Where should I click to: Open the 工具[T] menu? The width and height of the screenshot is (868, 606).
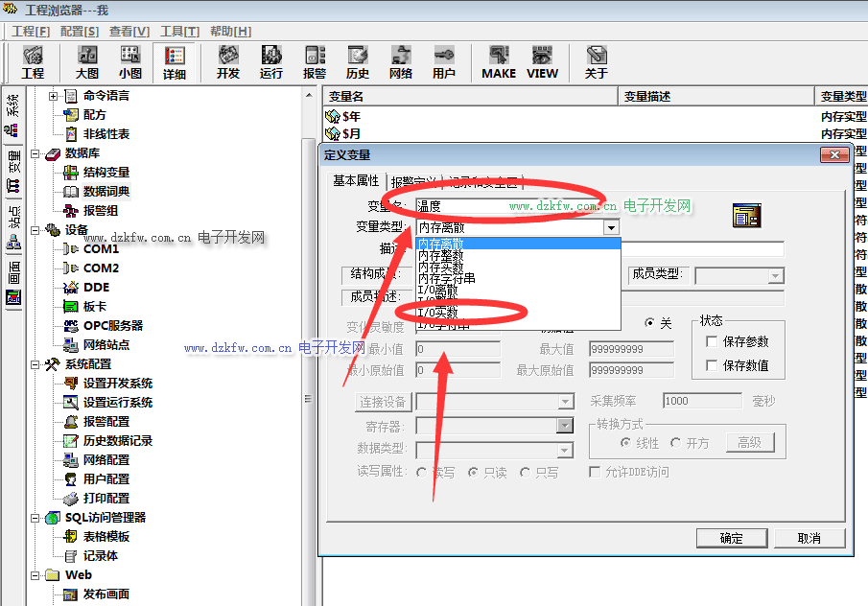coord(179,32)
